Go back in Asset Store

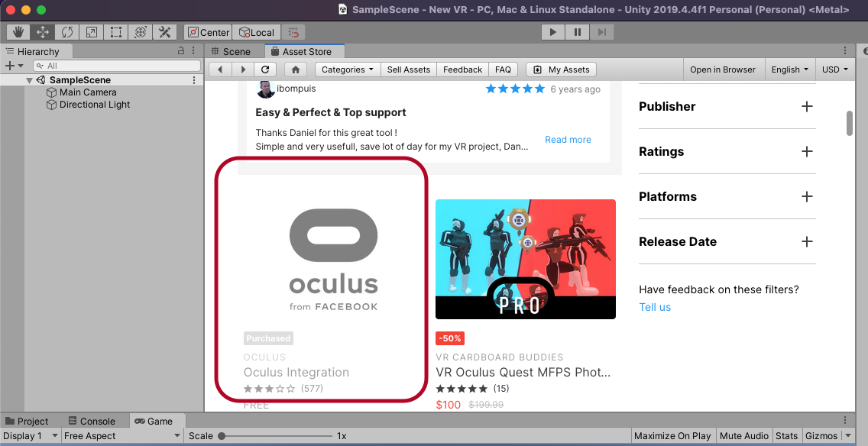pos(220,69)
